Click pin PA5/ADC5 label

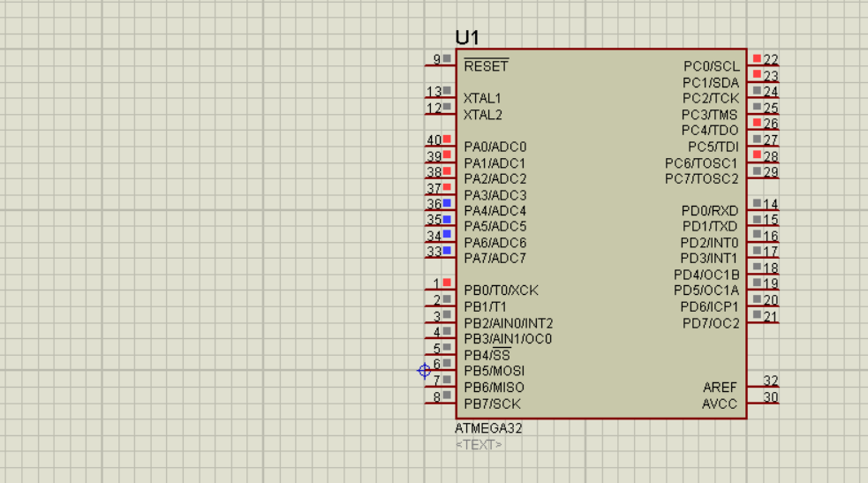tap(494, 226)
